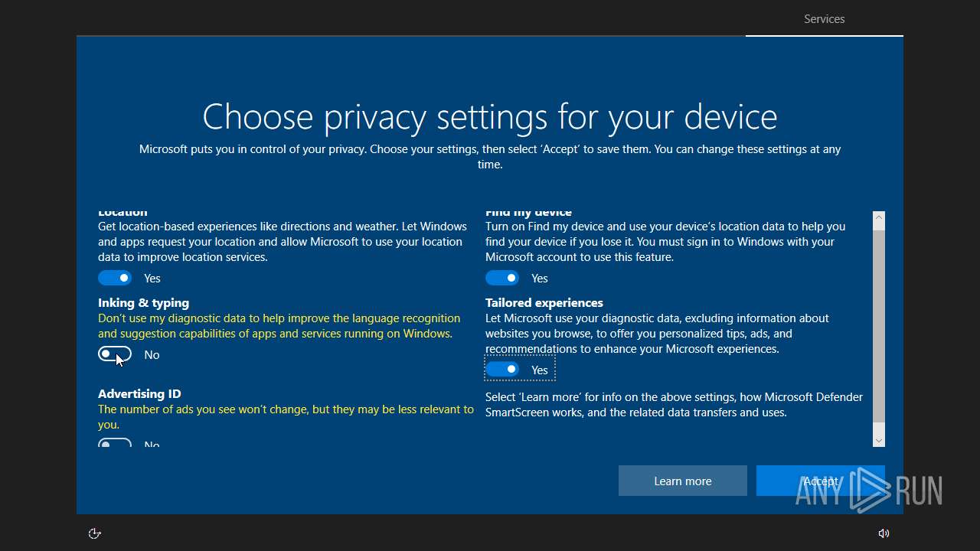Click the Tailored experiences heading
The image size is (980, 551).
point(544,302)
